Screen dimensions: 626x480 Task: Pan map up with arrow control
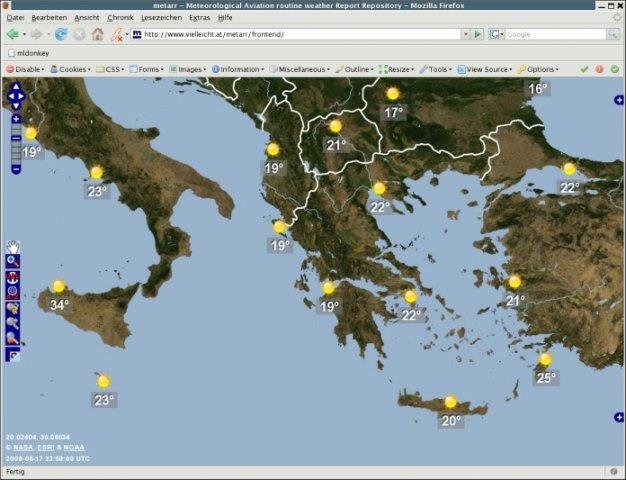pos(16,86)
